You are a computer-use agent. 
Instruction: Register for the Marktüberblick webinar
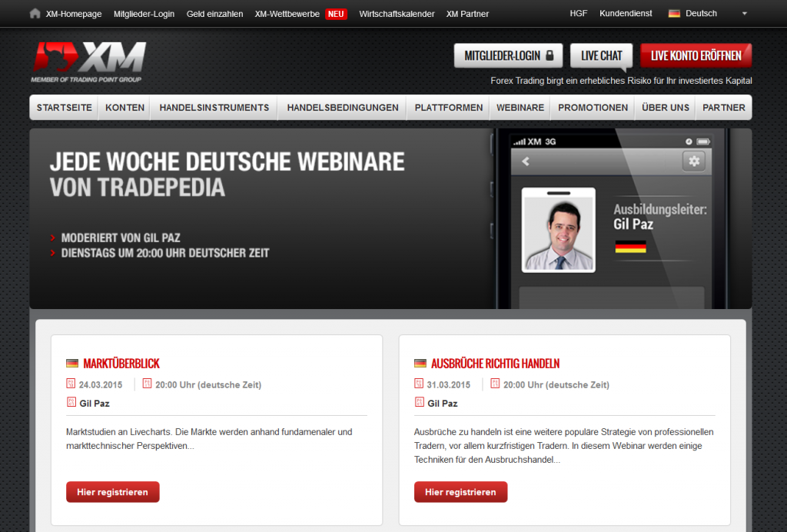[x=113, y=492]
